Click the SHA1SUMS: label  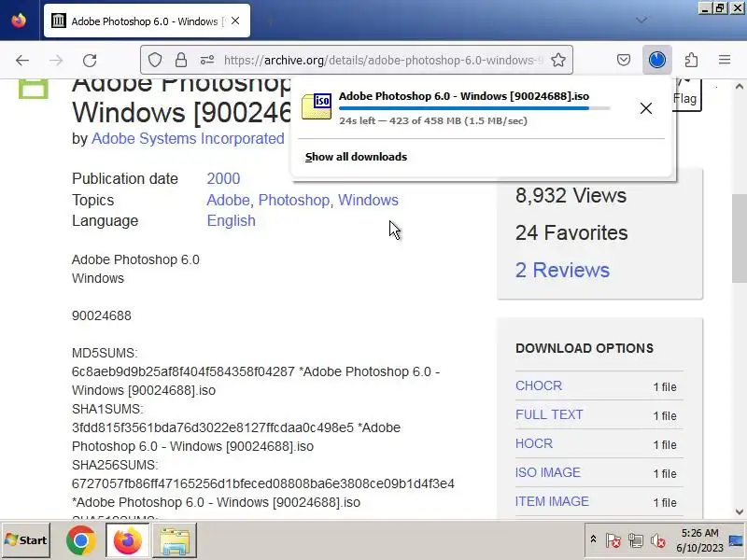pos(107,409)
